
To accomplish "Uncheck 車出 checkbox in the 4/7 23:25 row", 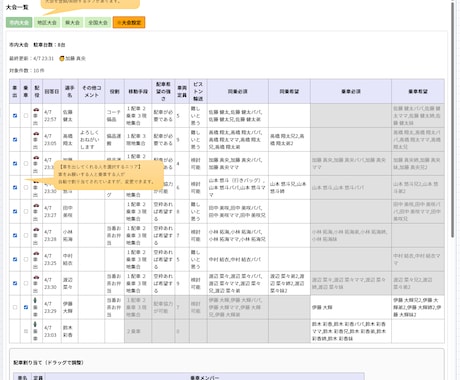I will [x=15, y=259].
